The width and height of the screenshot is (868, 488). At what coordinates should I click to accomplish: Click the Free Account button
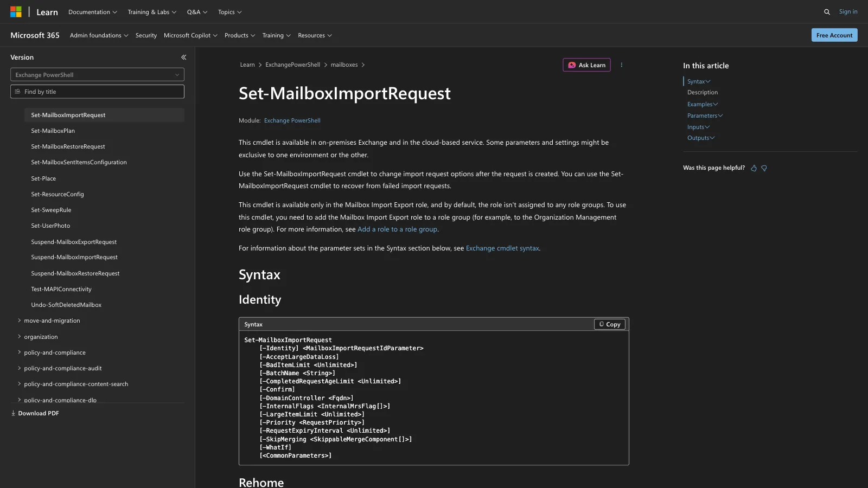click(x=834, y=35)
